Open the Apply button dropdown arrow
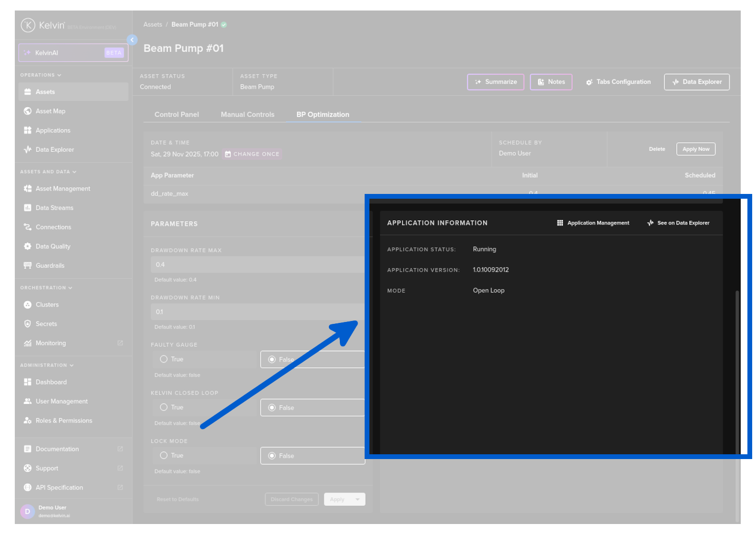The height and width of the screenshot is (535, 756). tap(357, 500)
